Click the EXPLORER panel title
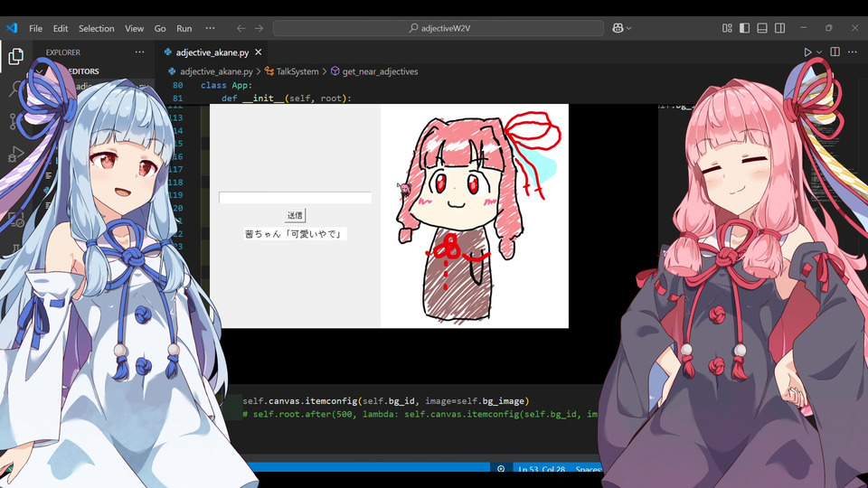The image size is (868, 488). [x=63, y=52]
